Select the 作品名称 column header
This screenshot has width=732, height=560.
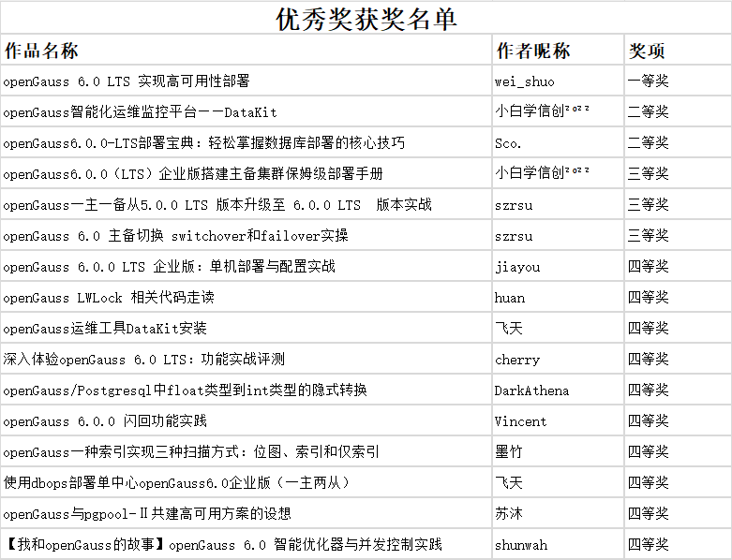(x=41, y=51)
